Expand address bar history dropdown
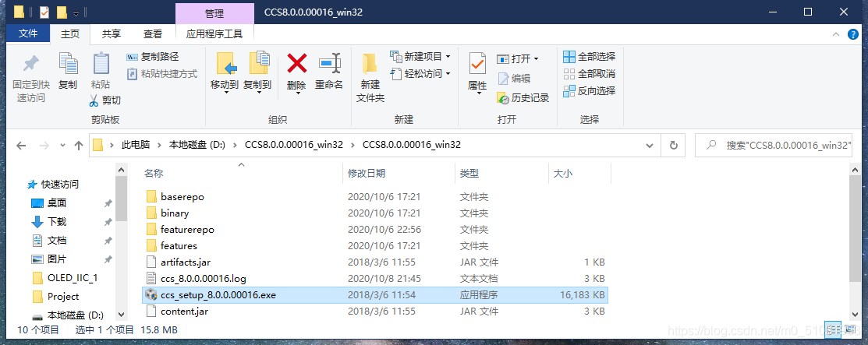This screenshot has height=345, width=868. 650,146
